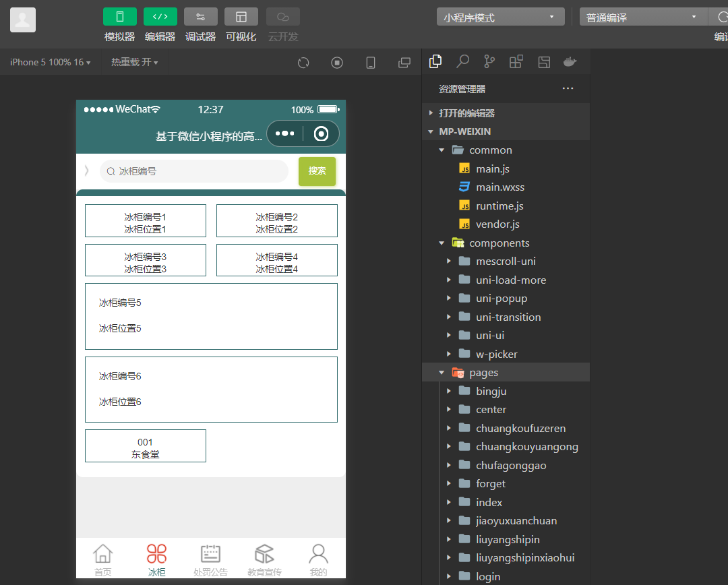Toggle the editor (编辑器) panel

point(160,17)
